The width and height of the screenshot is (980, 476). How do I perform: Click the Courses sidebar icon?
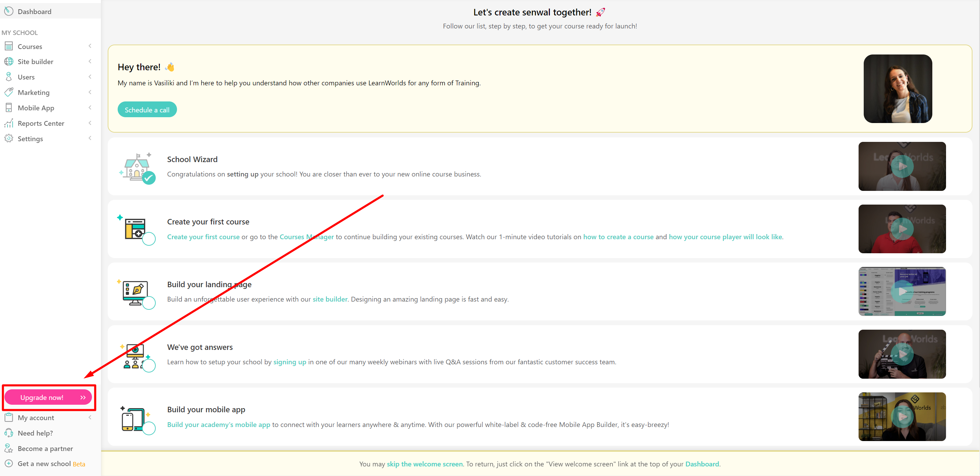9,46
